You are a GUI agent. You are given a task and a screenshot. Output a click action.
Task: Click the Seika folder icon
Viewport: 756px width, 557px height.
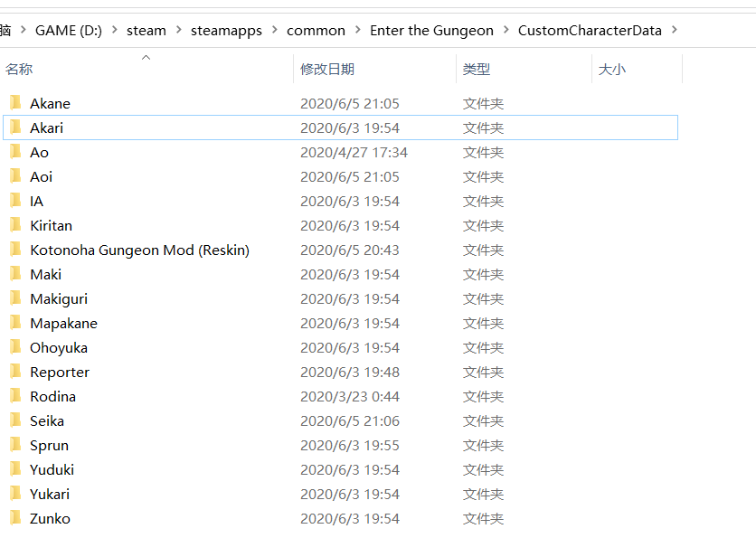tap(15, 420)
